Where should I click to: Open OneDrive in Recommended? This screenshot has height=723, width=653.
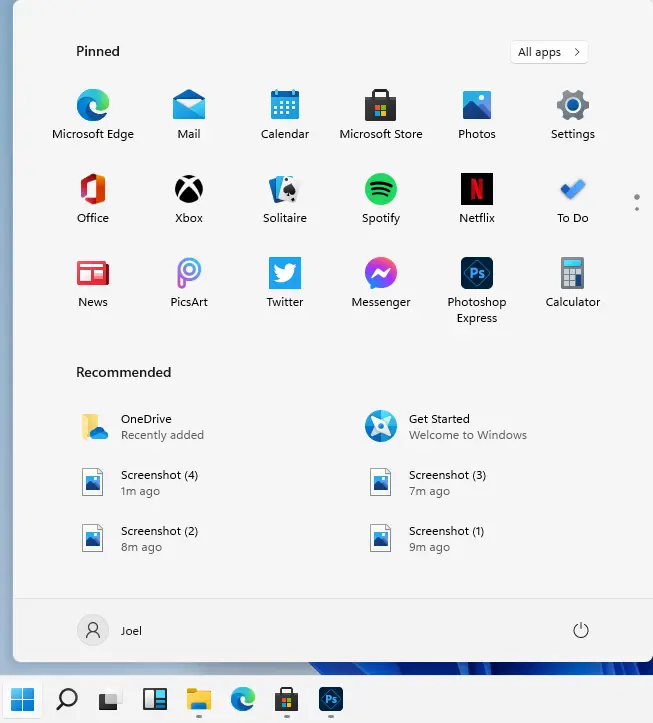coord(143,427)
